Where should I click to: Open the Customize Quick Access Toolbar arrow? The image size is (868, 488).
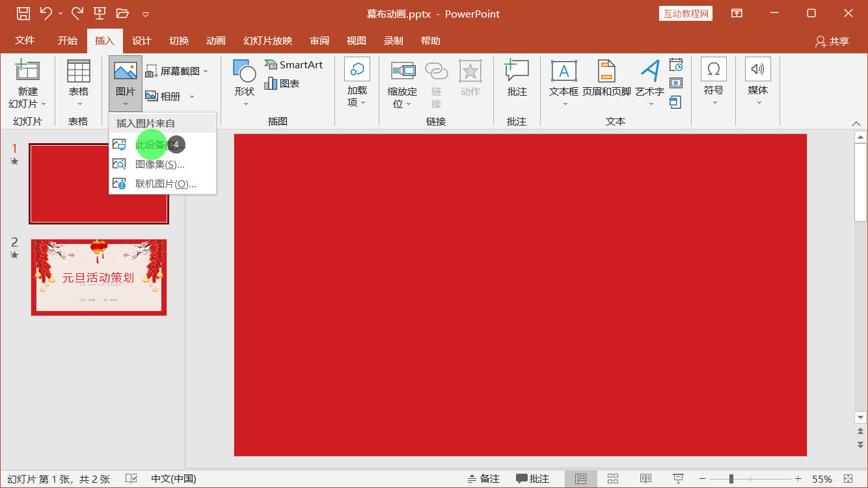[145, 14]
